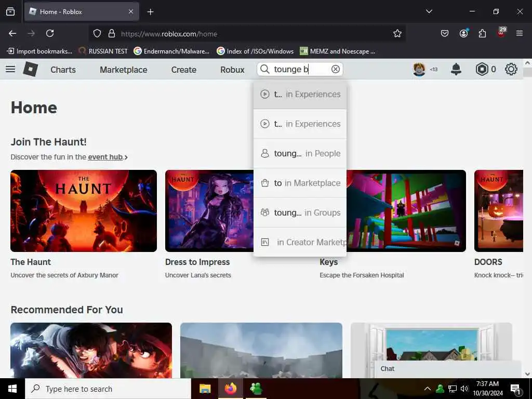
Task: Click the extension icon with 29 badge
Action: coord(501,33)
